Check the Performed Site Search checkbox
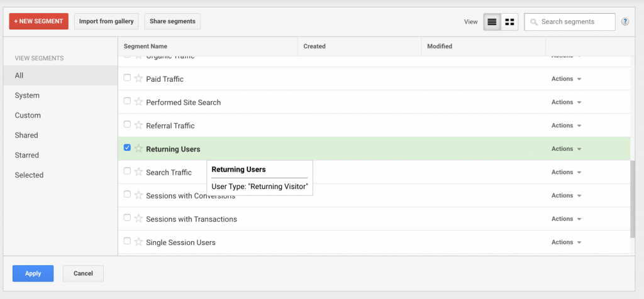Screen dimensions: 644x299 (127, 101)
